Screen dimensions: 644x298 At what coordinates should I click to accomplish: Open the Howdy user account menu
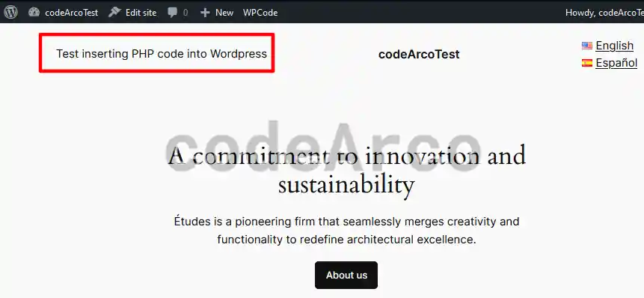point(604,13)
